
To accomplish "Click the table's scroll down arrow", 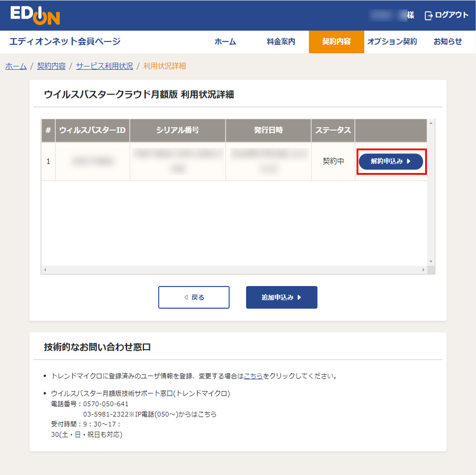I will tap(431, 262).
